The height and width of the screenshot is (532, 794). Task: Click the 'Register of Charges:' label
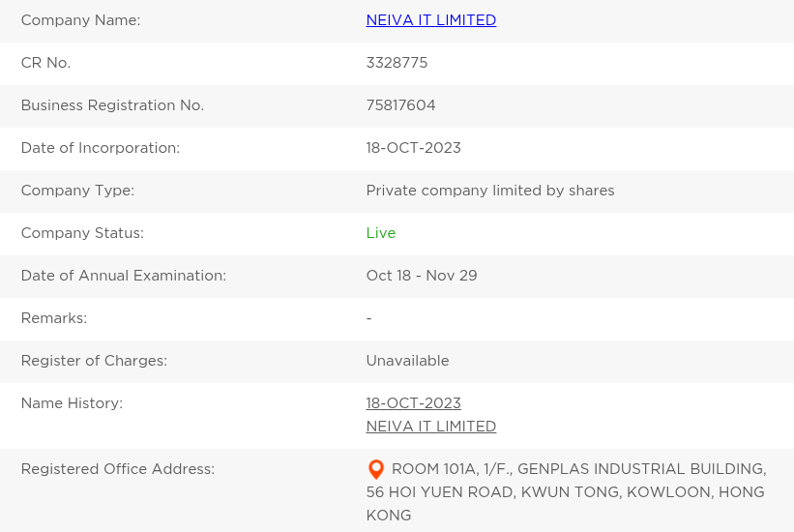coord(94,361)
